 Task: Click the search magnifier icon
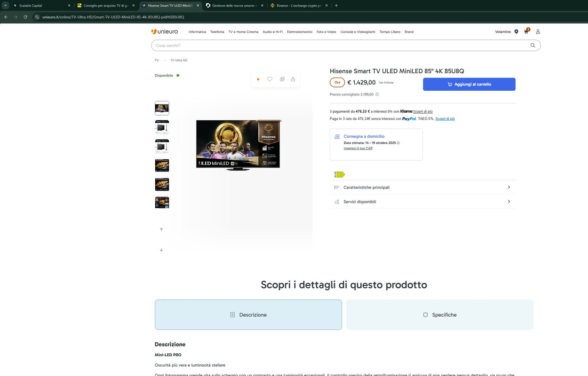pyautogui.click(x=532, y=45)
